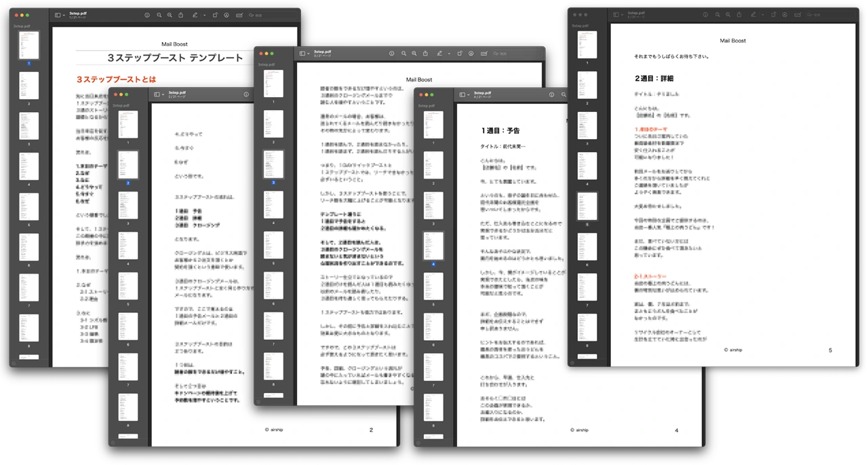868x465 pixels.
Task: Select the page 3 thumbnail in the page 3/21 window
Action: point(273,164)
